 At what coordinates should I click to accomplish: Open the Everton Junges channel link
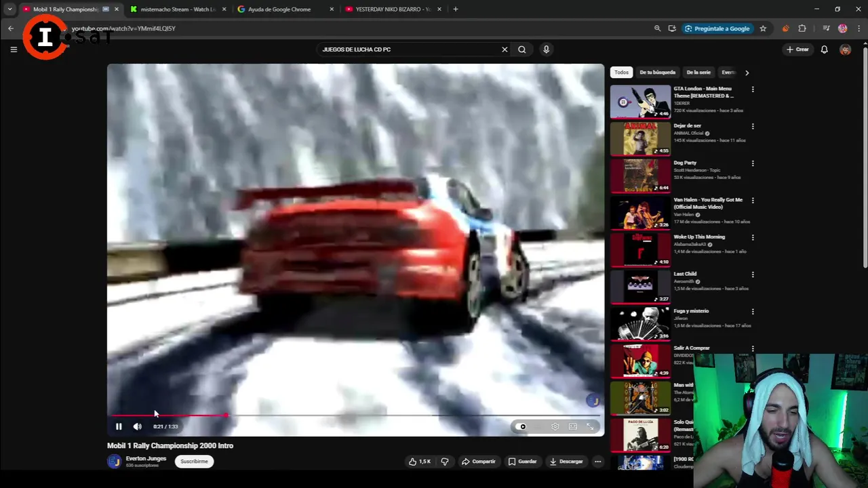(x=146, y=459)
